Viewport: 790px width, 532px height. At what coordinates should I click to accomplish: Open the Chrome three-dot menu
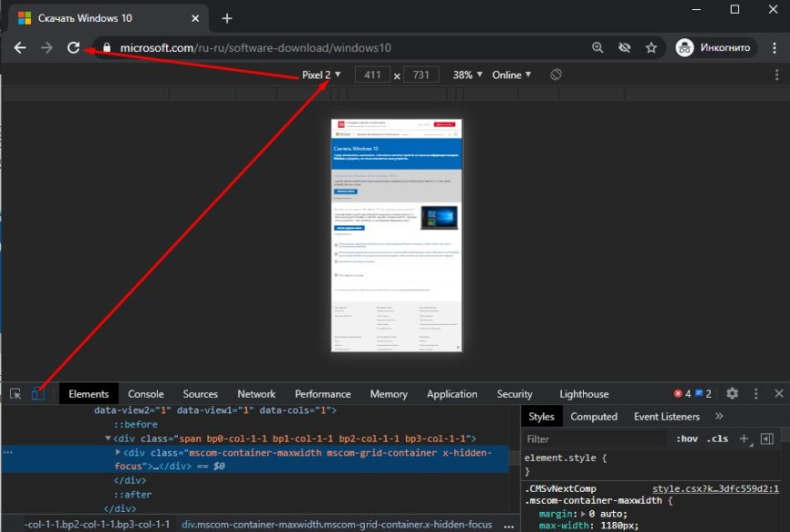tap(775, 48)
